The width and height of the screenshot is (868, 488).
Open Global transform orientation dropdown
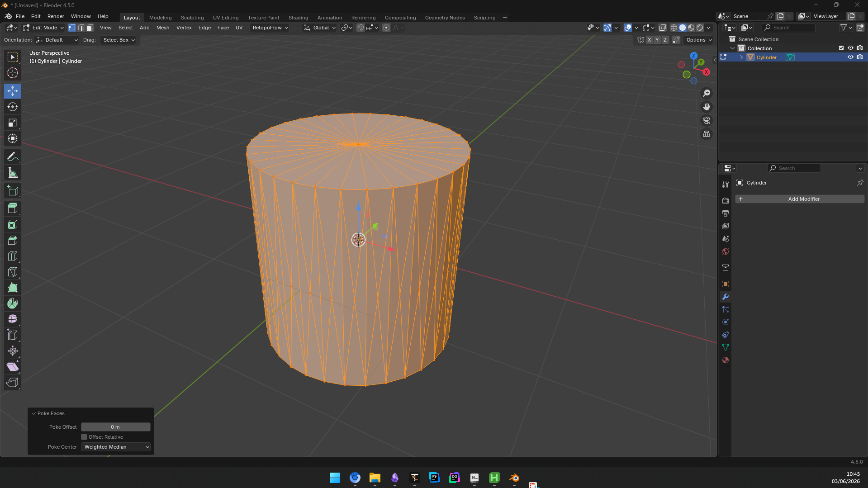[320, 28]
